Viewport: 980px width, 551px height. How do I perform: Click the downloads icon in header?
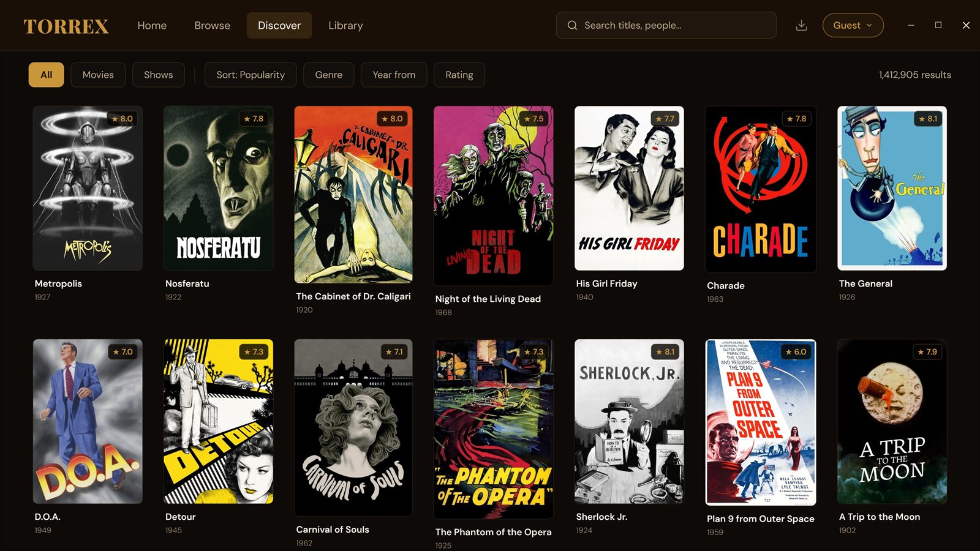[x=801, y=25]
